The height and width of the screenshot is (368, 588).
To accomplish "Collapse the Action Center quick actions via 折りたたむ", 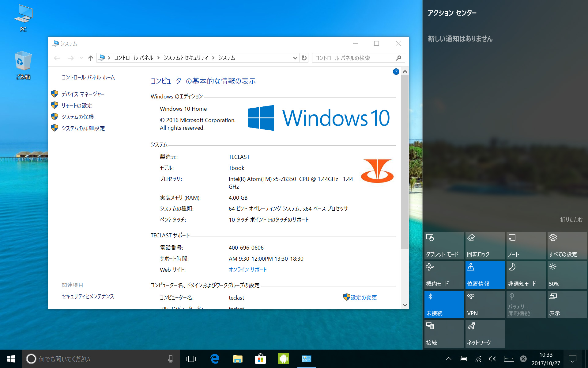I will (x=570, y=220).
